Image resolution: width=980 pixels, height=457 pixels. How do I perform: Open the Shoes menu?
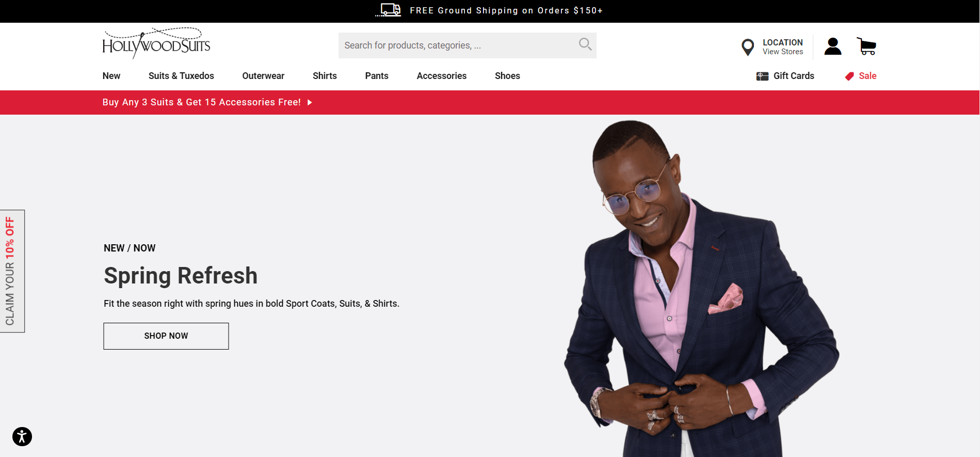pos(507,76)
